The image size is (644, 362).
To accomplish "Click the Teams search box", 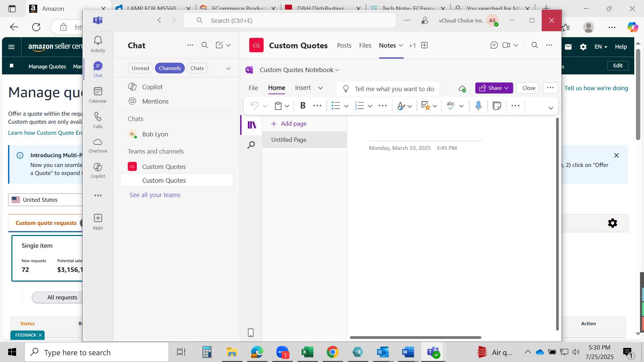I will coord(289,20).
